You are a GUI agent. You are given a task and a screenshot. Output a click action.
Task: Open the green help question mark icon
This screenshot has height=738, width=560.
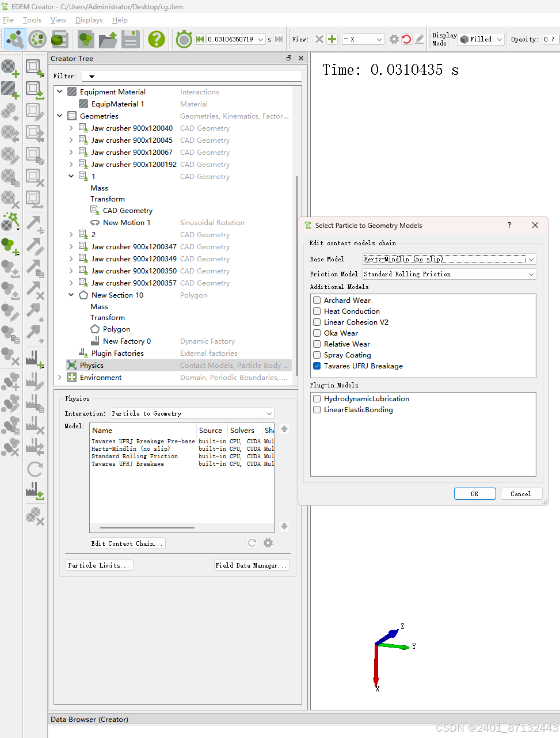click(x=156, y=39)
